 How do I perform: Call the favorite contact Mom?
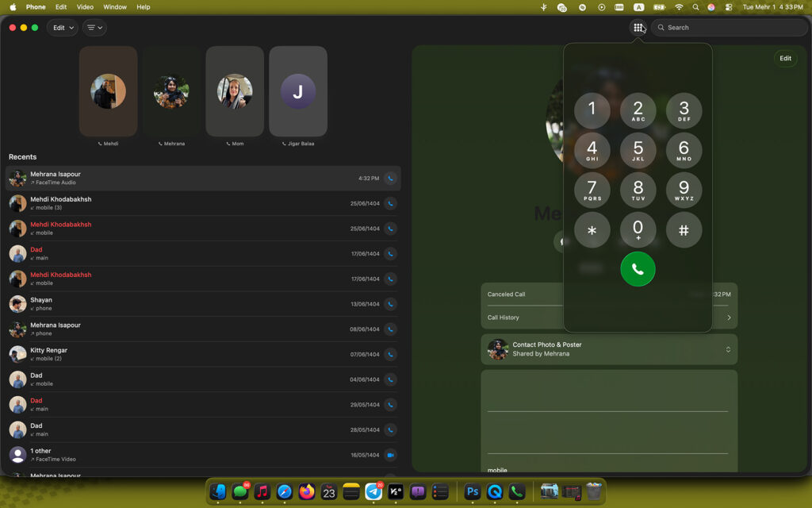(x=235, y=91)
